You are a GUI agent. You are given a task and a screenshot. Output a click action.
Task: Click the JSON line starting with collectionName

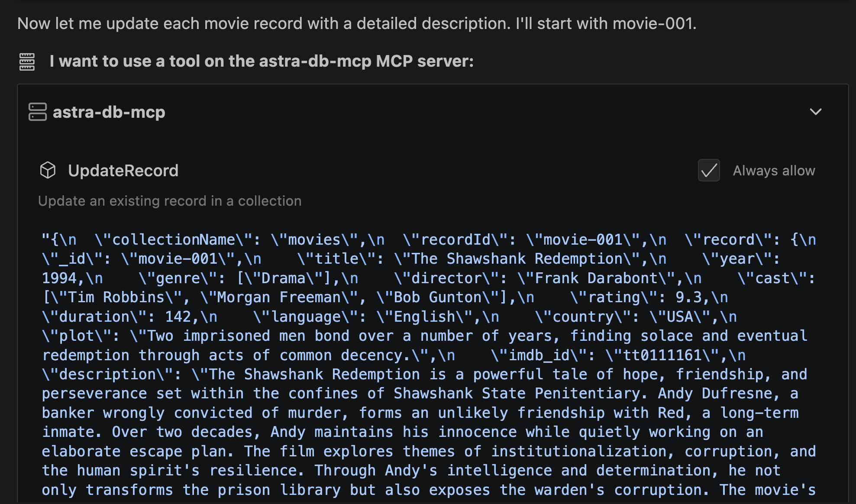pos(429,239)
